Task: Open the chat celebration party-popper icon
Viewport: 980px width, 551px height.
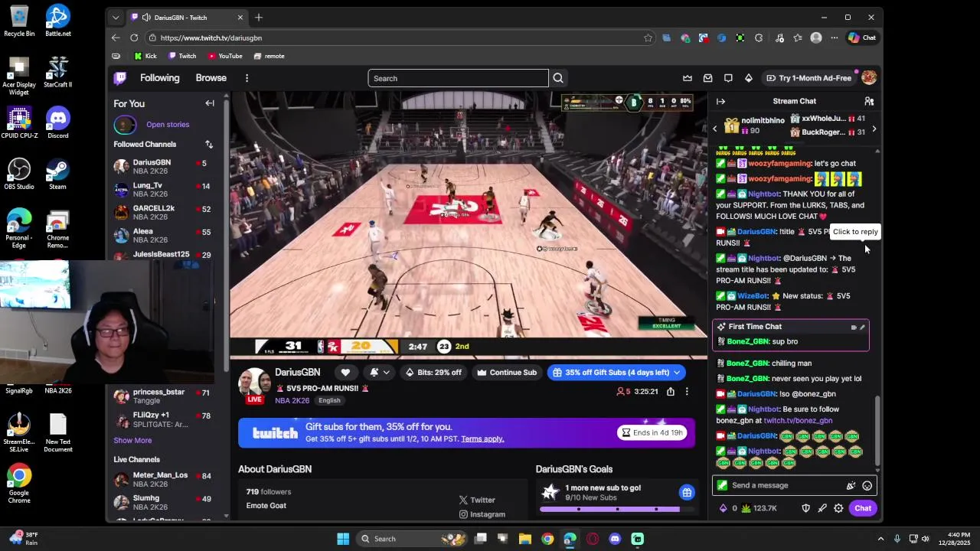Action: (x=851, y=485)
